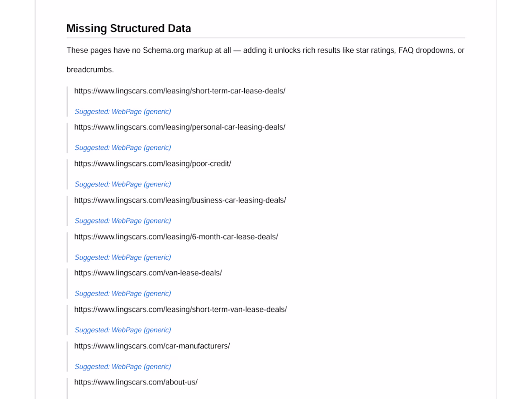Click Suggested WebPage under car-manufacturers
This screenshot has height=399, width=532.
pos(123,367)
